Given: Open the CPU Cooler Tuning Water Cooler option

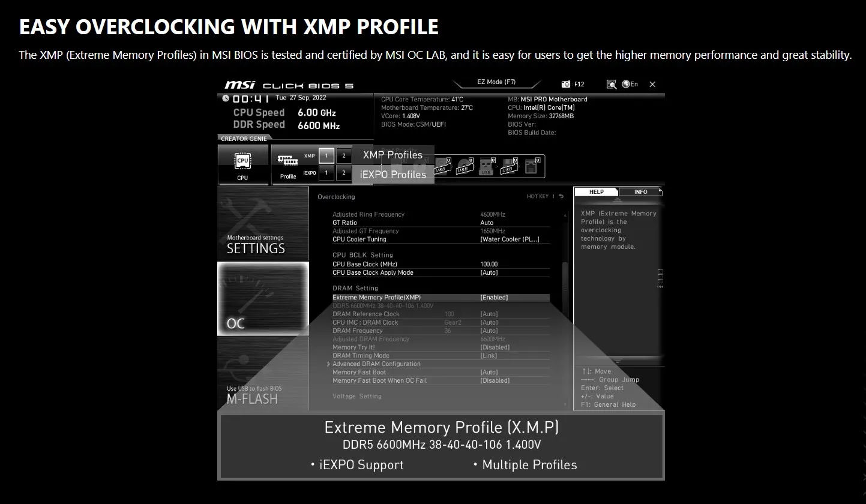Looking at the screenshot, I should pyautogui.click(x=510, y=239).
